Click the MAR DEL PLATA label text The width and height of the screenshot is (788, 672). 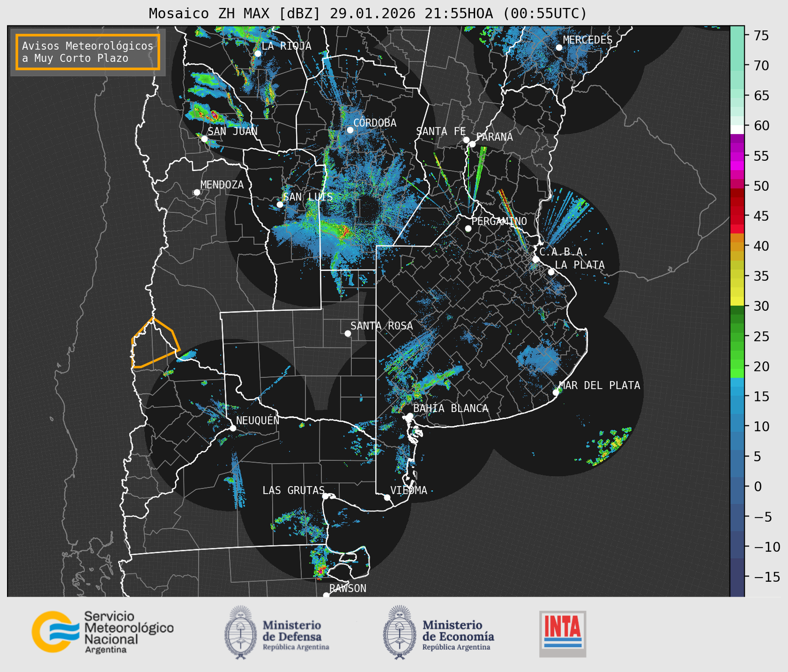[599, 386]
